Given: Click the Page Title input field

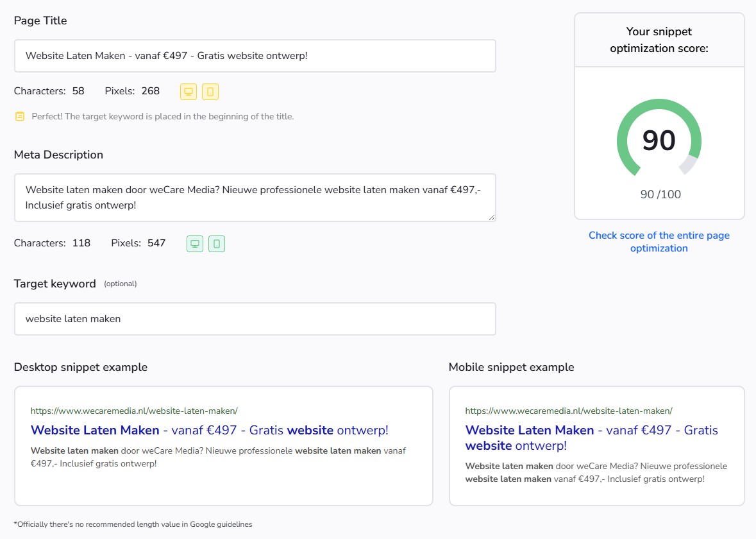Looking at the screenshot, I should pos(255,56).
